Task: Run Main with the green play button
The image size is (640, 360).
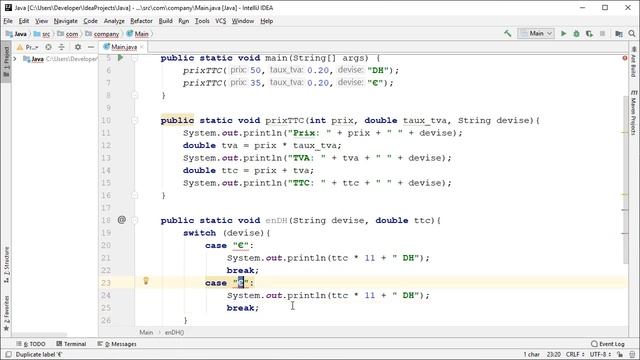Action: (564, 33)
